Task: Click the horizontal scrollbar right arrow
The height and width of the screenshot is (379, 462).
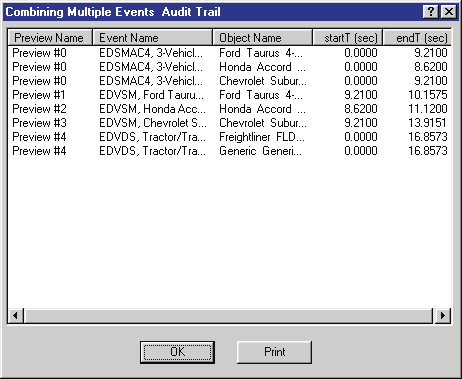Action: click(443, 315)
